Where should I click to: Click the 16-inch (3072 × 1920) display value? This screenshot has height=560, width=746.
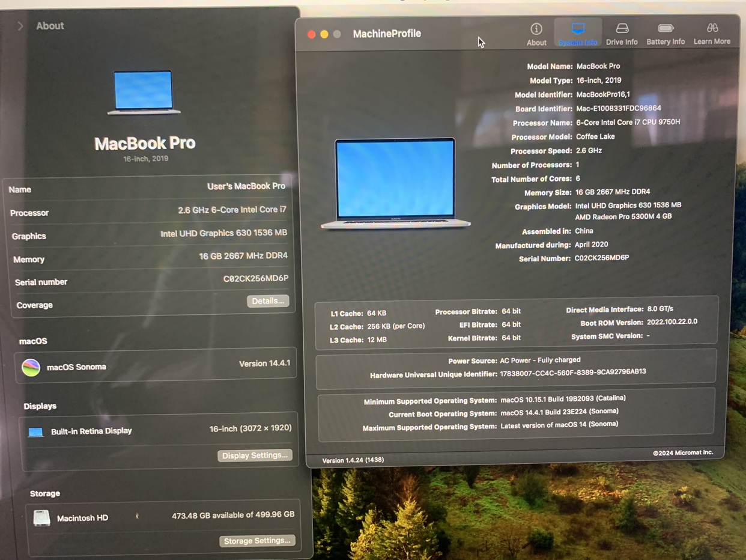[250, 428]
